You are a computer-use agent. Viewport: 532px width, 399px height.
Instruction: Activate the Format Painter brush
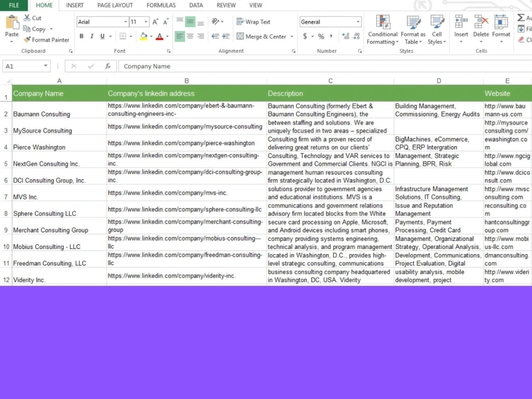click(27, 40)
